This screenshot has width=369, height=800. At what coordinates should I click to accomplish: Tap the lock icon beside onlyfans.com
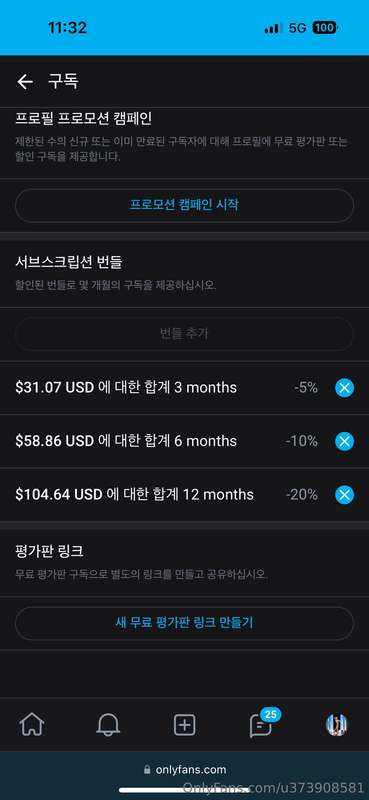(147, 769)
